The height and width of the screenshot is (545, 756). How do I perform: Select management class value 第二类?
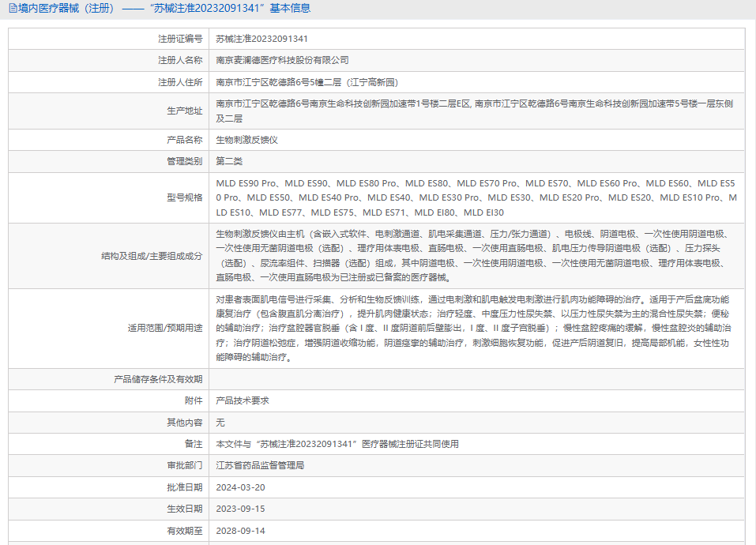tap(230, 161)
